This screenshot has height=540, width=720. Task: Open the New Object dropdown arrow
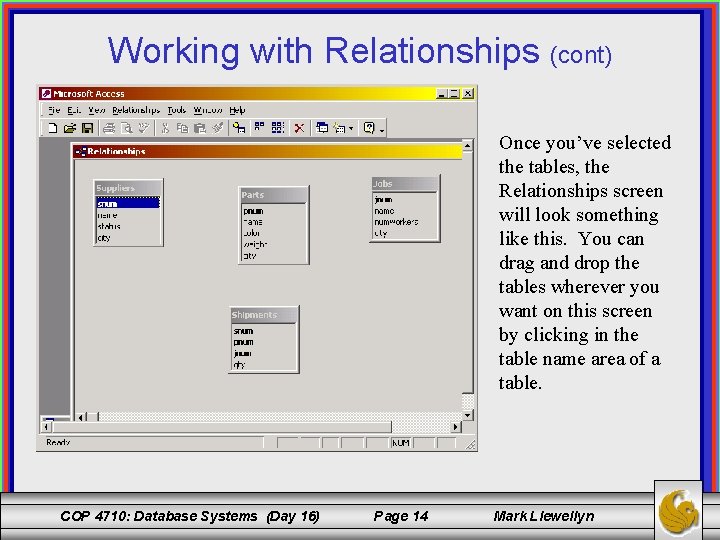351,128
